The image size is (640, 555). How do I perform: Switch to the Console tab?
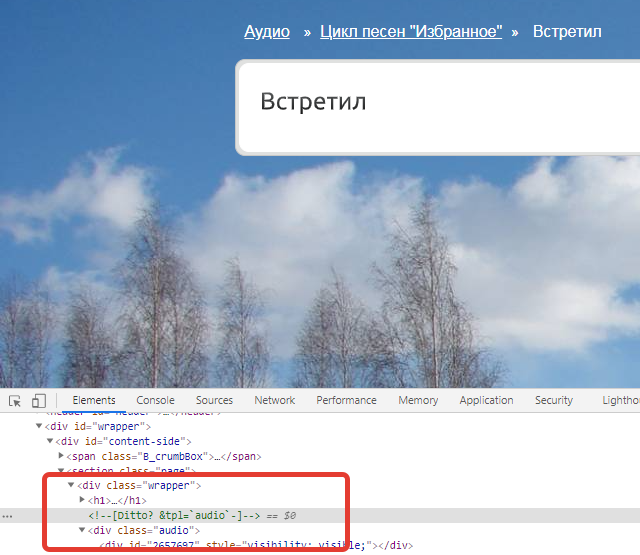[155, 400]
